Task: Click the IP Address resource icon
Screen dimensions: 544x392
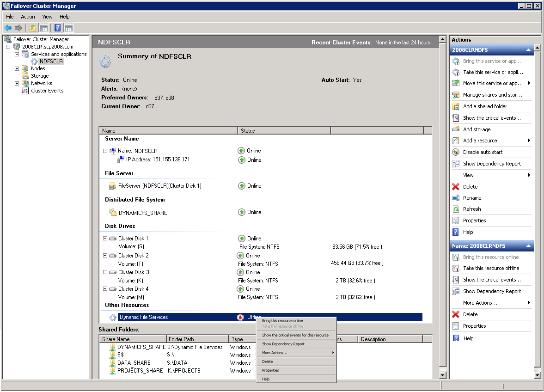Action: [120, 159]
